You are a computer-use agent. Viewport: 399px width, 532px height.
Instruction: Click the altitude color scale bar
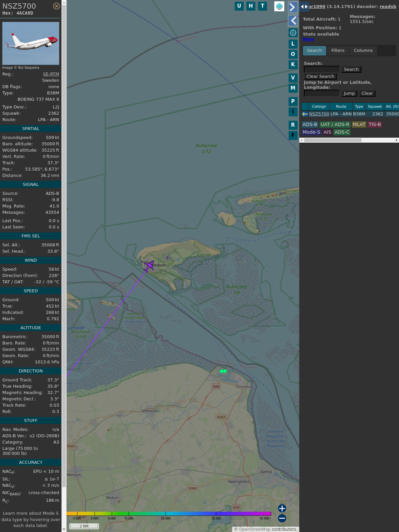pos(169,514)
